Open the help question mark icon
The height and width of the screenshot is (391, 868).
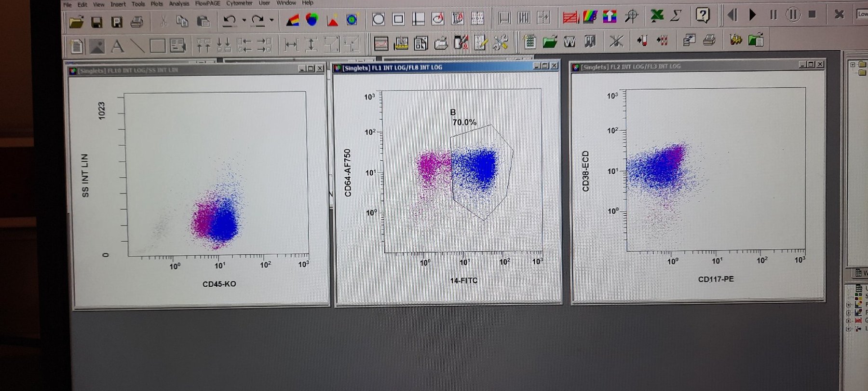tap(703, 15)
